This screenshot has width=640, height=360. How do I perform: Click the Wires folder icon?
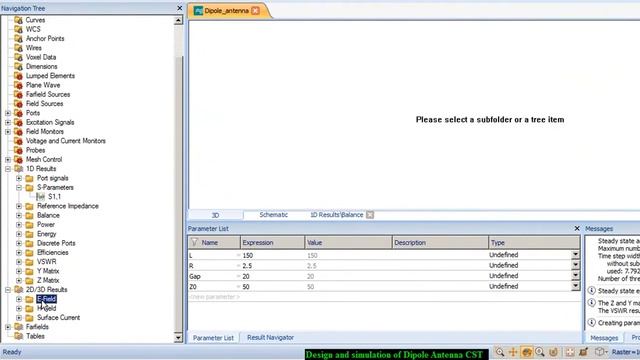(18, 48)
